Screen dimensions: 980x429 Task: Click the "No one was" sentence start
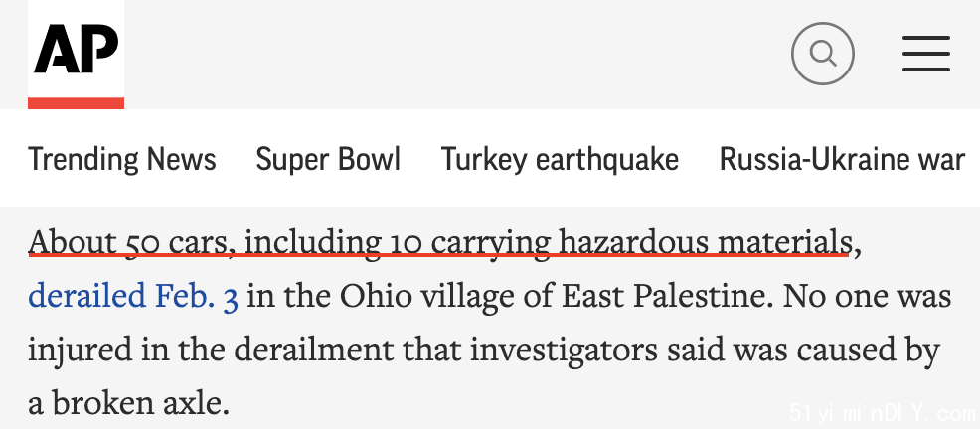[868, 296]
